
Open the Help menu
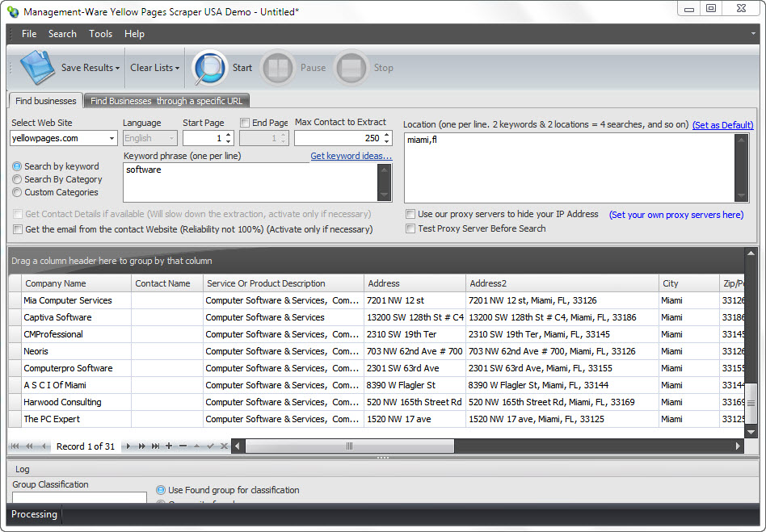coord(134,34)
